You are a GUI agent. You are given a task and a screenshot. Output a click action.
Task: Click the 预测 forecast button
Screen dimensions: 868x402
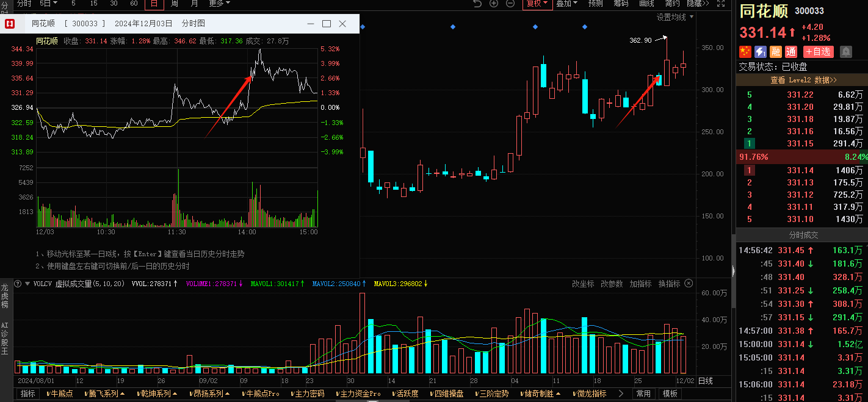click(595, 4)
